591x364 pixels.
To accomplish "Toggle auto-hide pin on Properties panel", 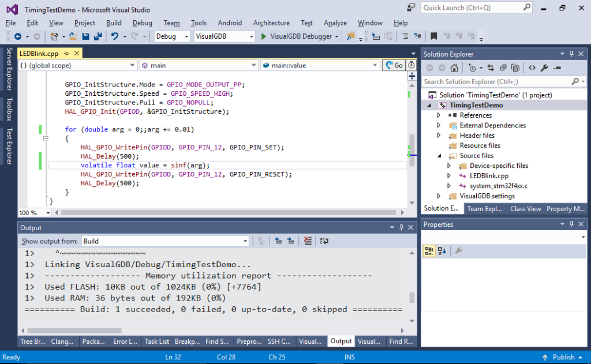I will 572,224.
